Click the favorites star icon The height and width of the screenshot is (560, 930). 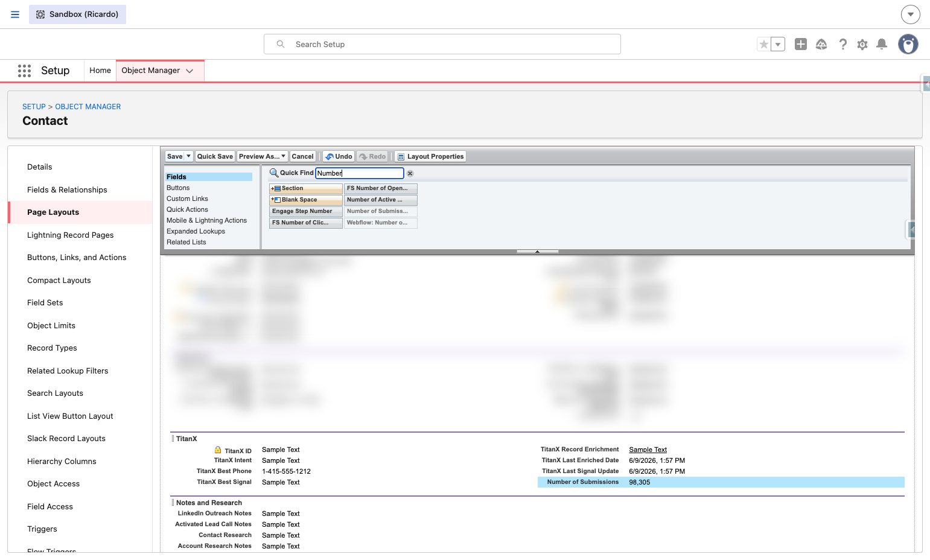pos(764,44)
